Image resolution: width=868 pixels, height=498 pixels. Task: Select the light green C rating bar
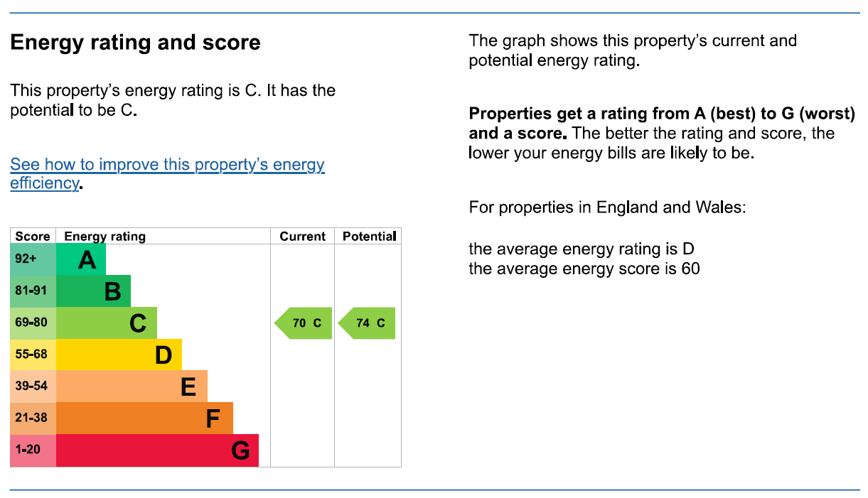[106, 323]
